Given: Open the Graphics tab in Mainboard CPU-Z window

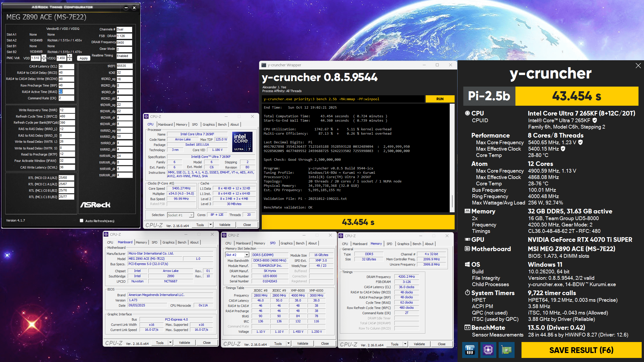Looking at the screenshot, I should point(168,242).
